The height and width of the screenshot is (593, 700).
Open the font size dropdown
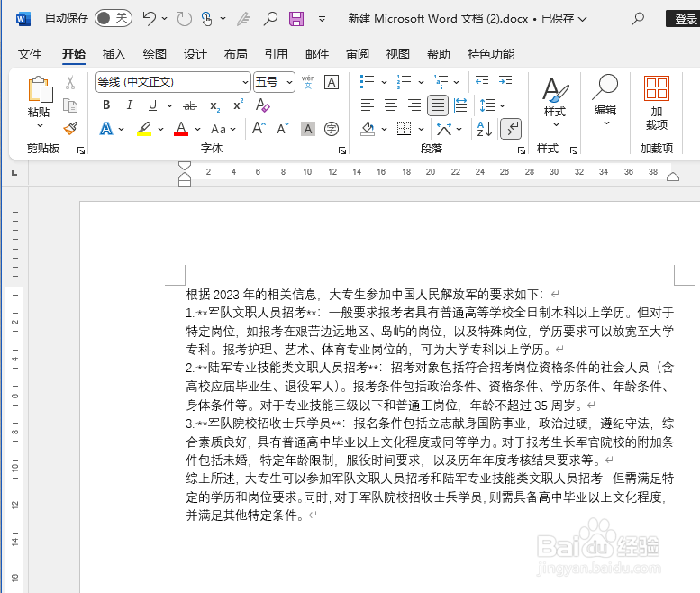pos(289,82)
